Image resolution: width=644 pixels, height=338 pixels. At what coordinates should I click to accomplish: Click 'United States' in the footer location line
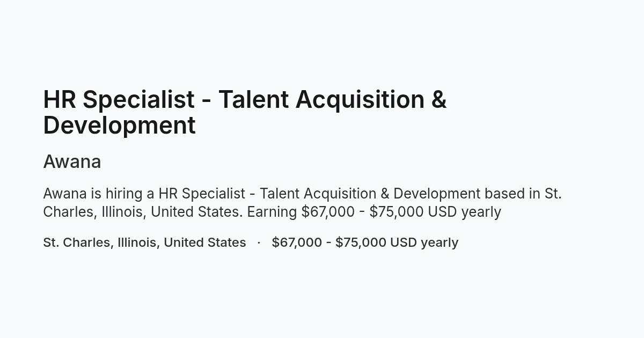pos(205,243)
